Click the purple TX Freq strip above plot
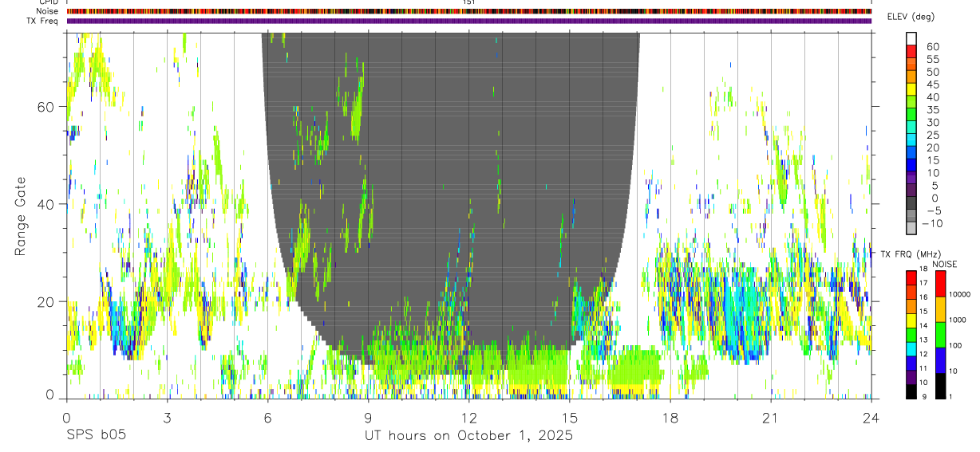This screenshot has height=452, width=980. tap(469, 21)
